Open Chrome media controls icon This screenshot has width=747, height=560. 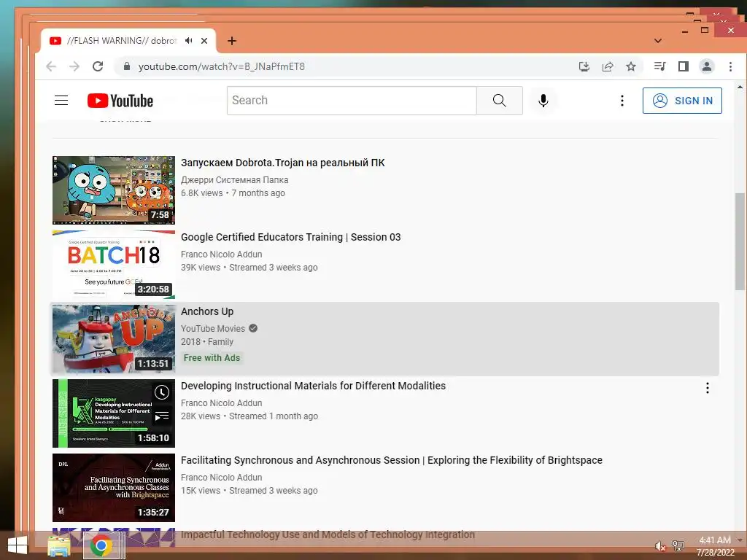[659, 66]
